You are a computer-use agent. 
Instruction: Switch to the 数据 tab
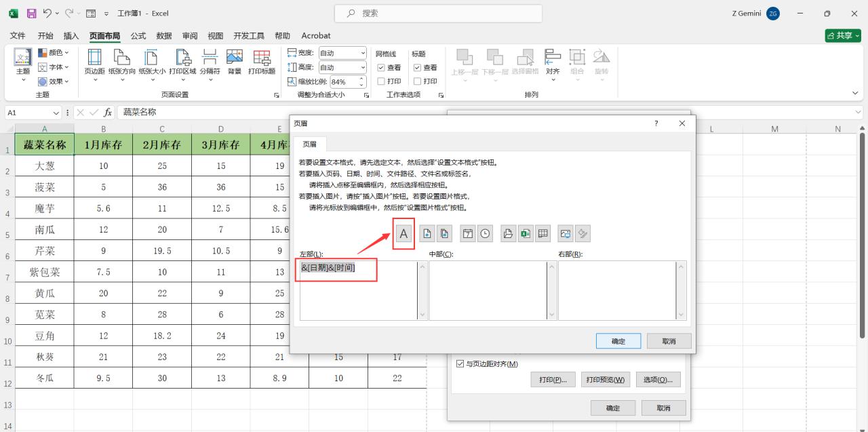click(x=164, y=35)
